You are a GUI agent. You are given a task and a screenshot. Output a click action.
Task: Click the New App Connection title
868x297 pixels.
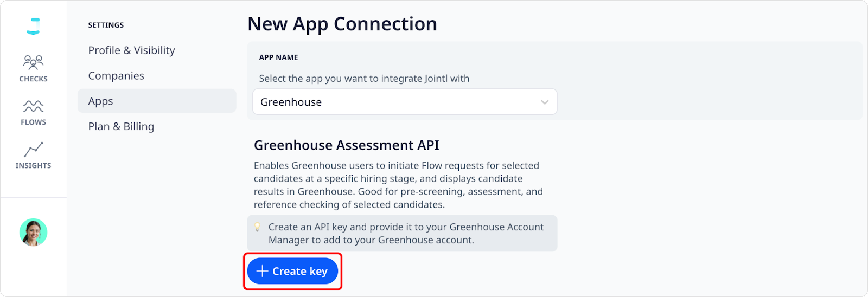point(342,24)
